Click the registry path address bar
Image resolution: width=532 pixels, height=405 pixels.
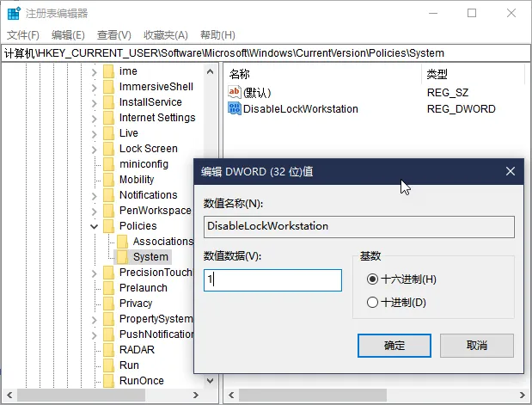(266, 53)
